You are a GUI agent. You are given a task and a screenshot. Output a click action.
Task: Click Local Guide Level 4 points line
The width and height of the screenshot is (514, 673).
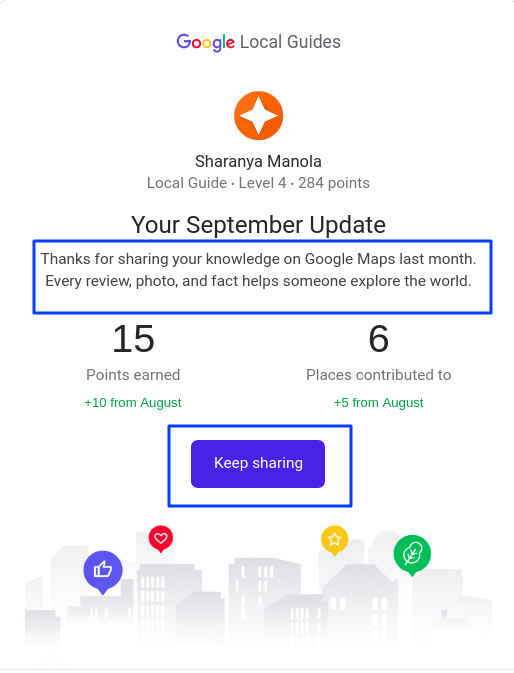click(x=258, y=183)
